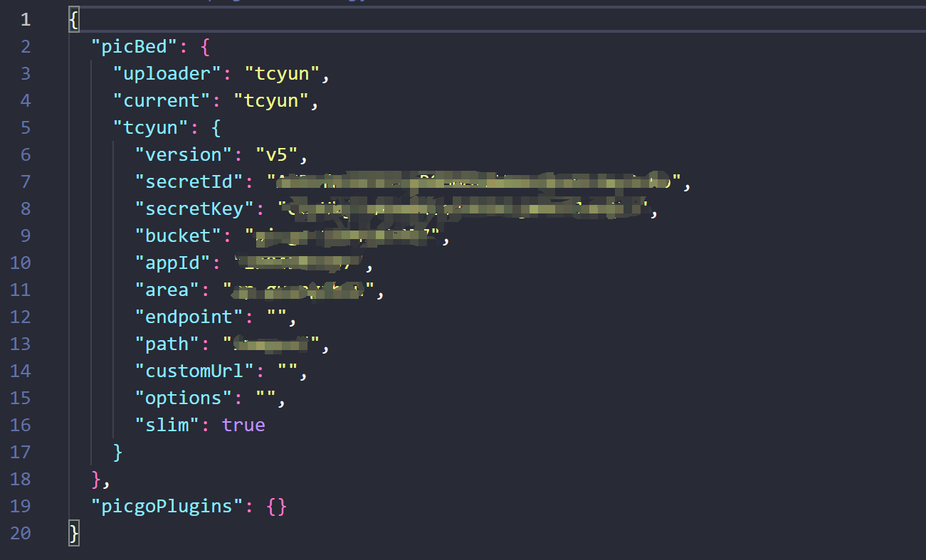This screenshot has width=926, height=560.
Task: Click the empty braces after picgoPlugins
Action: (x=276, y=507)
